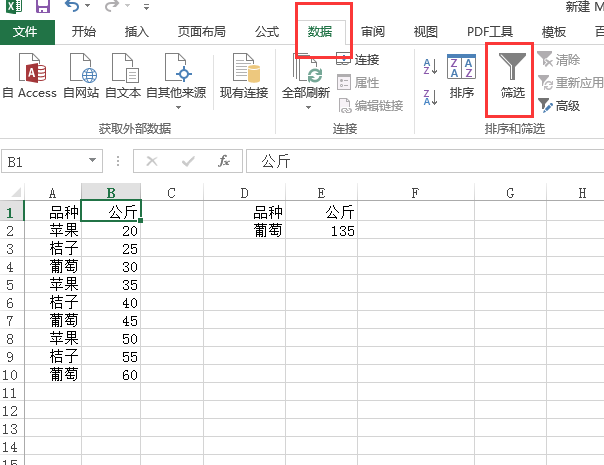Click 重新应用 filter button
Screen dimensions: 604x465
[x=570, y=82]
